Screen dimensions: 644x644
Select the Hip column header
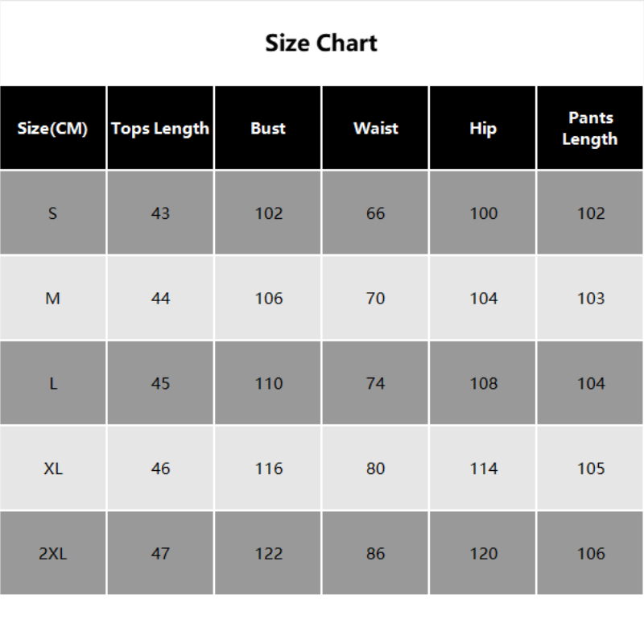tap(483, 128)
